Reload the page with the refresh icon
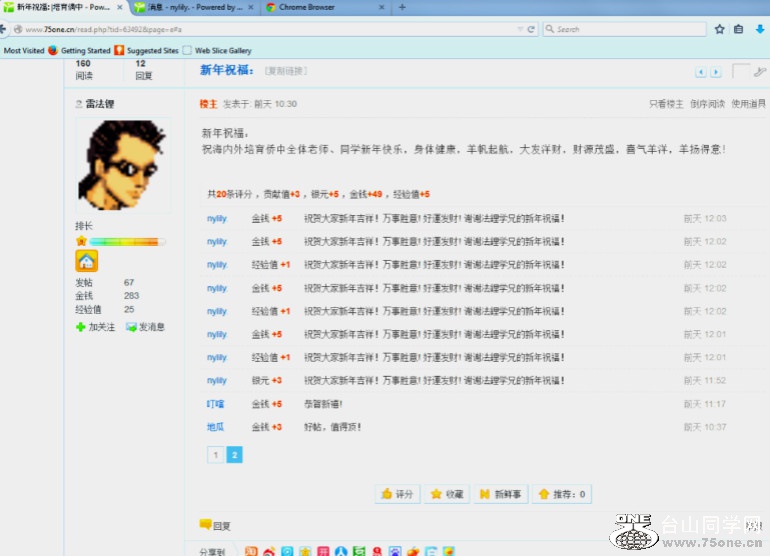The height and width of the screenshot is (556, 770). pyautogui.click(x=531, y=29)
